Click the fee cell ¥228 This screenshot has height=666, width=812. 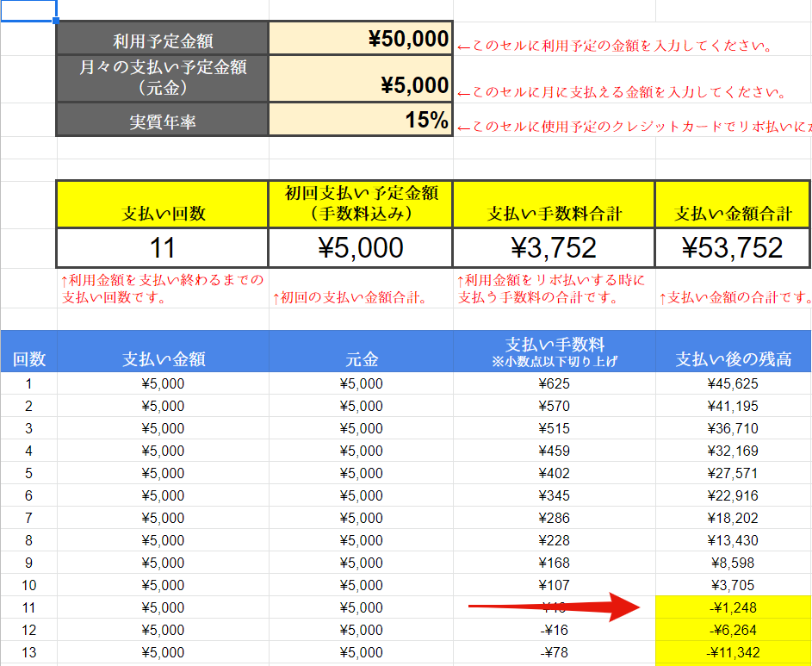pyautogui.click(x=555, y=540)
